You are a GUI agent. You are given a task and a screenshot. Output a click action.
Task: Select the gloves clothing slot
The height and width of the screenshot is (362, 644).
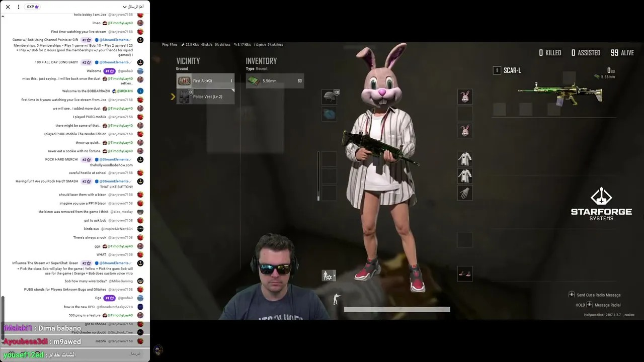[465, 193]
